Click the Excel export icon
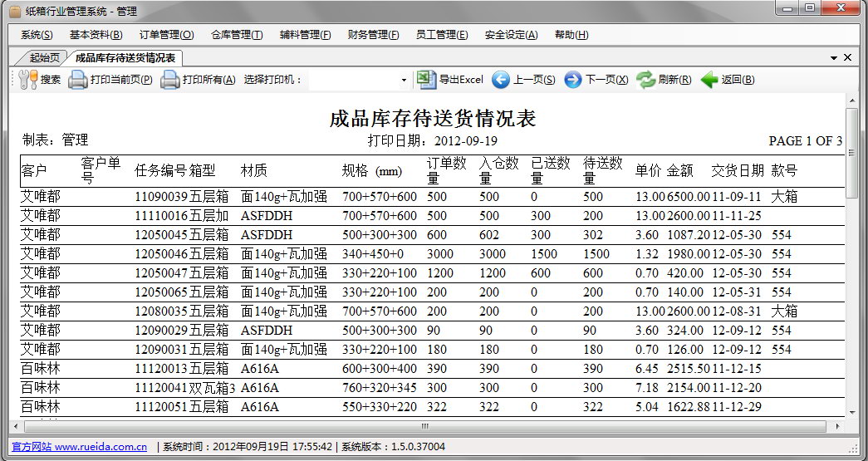The image size is (868, 461). (426, 80)
